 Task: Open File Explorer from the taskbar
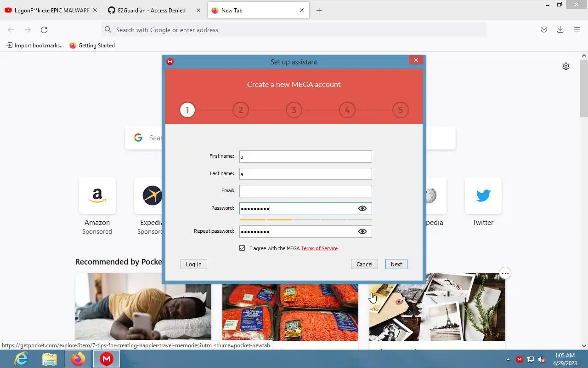click(50, 359)
